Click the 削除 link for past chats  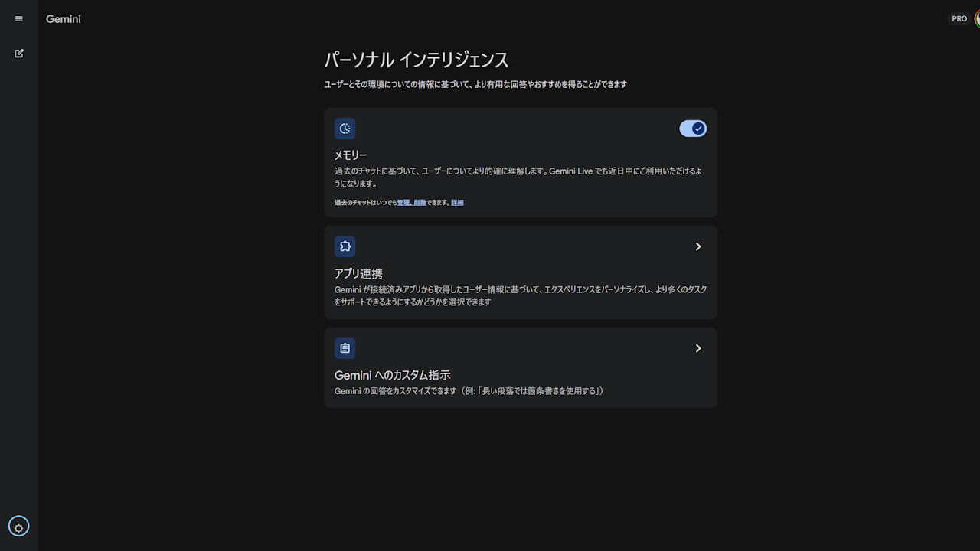[420, 203]
